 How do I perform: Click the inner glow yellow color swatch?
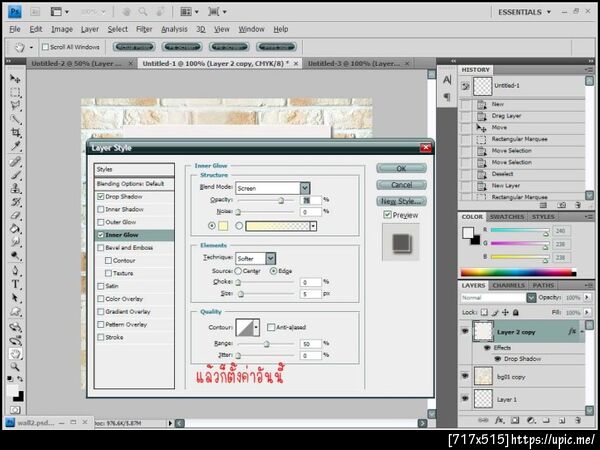coord(223,226)
